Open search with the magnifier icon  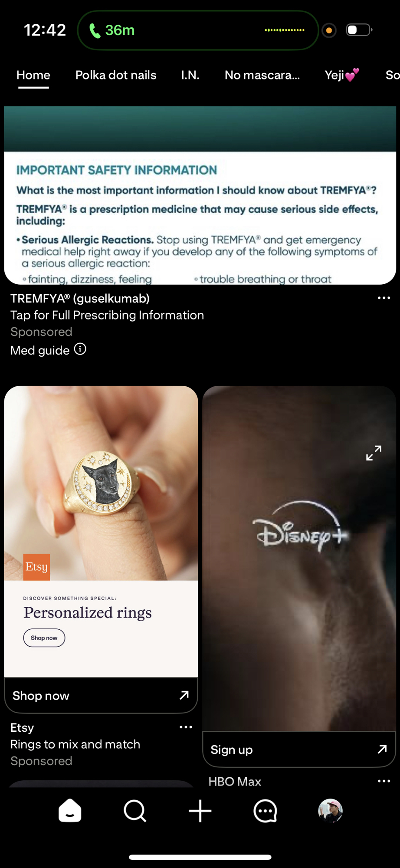tap(135, 811)
